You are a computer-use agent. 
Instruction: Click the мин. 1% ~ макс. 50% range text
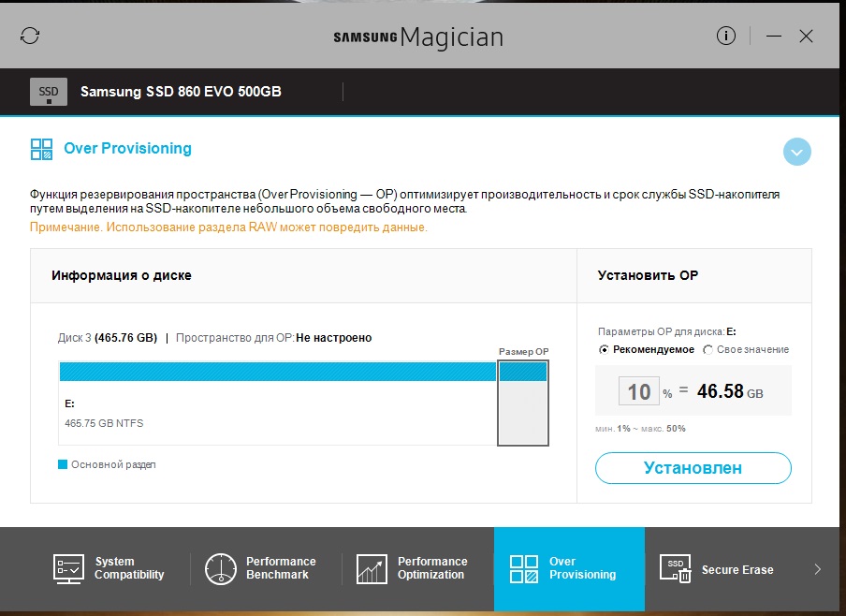coord(640,429)
